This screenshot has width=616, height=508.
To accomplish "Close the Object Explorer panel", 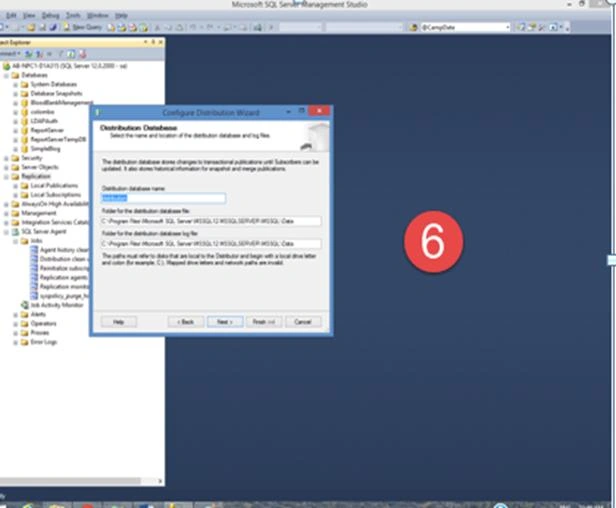I will [160, 42].
